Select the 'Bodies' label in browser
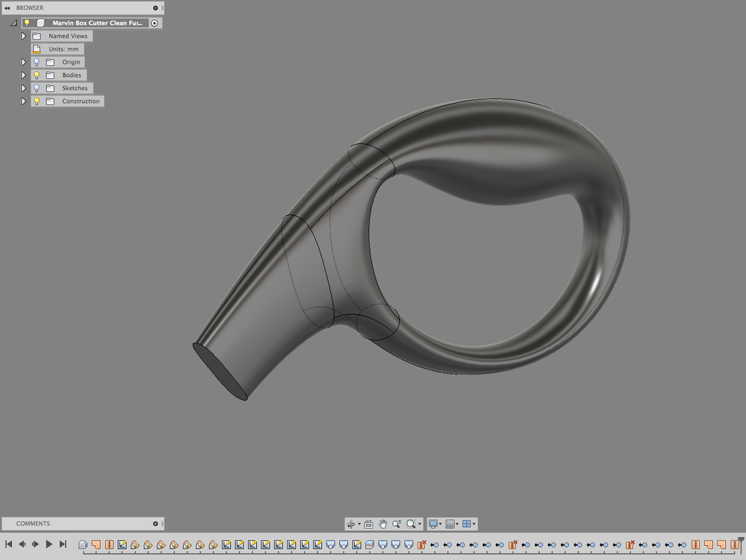This screenshot has width=746, height=560. click(x=72, y=75)
